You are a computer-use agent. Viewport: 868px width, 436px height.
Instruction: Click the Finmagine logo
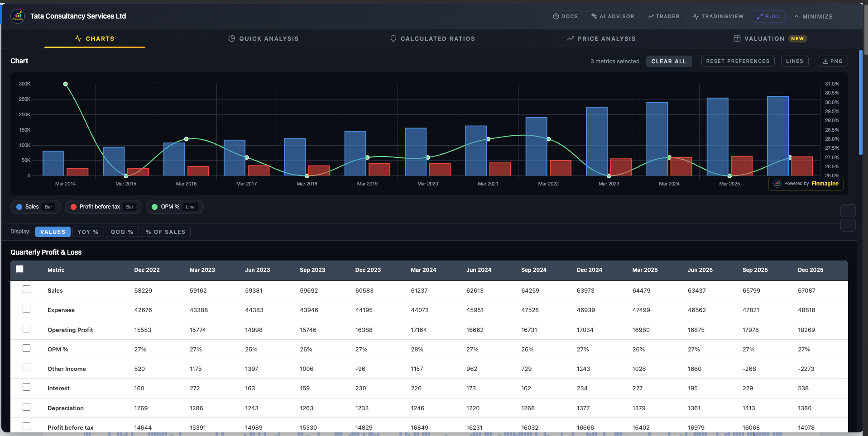[18, 16]
